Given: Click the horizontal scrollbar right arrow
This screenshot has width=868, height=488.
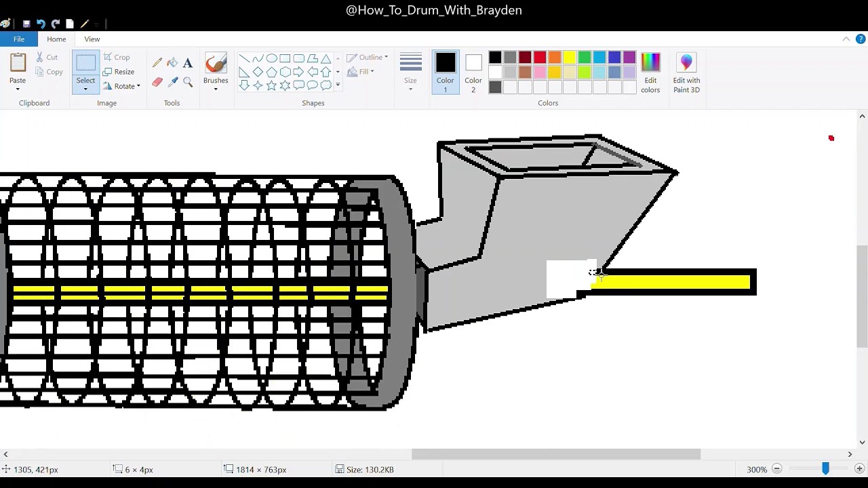Looking at the screenshot, I should coord(850,454).
